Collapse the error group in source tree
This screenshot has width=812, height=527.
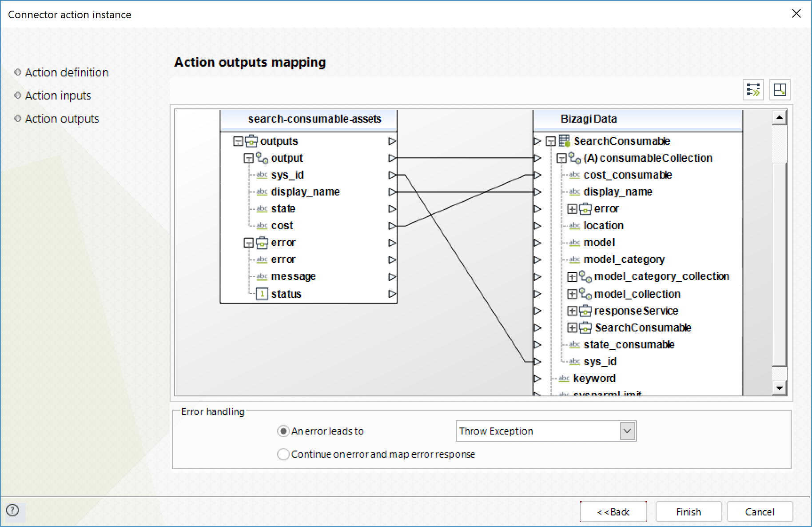[249, 243]
